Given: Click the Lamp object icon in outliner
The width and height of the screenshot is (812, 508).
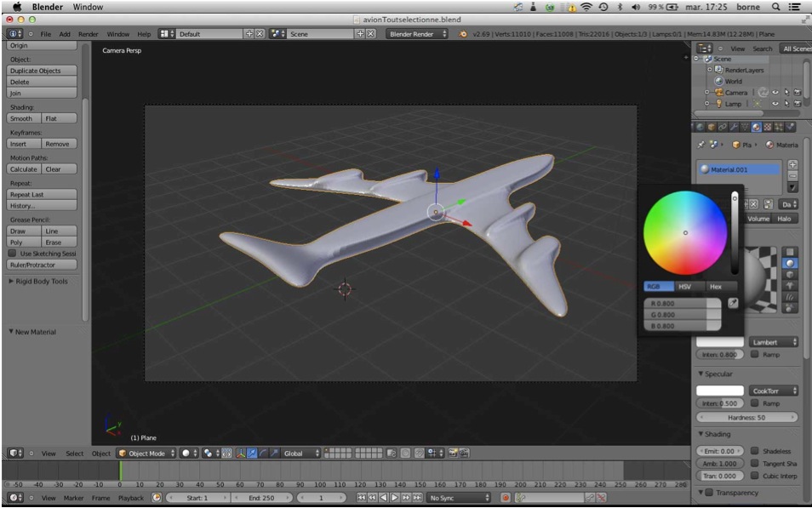Looking at the screenshot, I should pyautogui.click(x=719, y=103).
